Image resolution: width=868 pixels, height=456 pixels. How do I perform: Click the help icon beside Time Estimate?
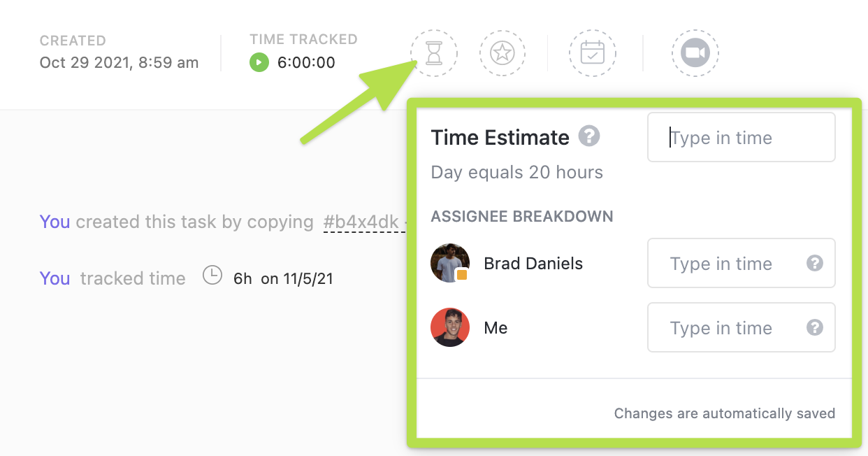(x=589, y=136)
